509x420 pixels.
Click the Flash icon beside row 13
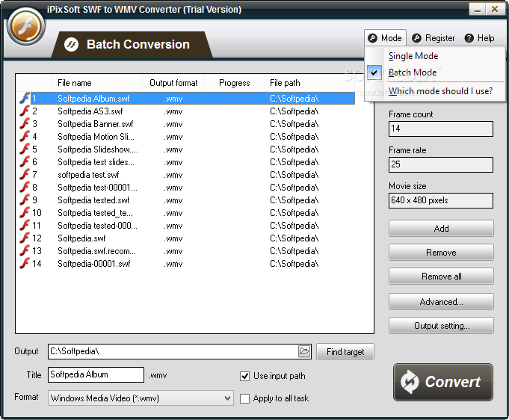pyautogui.click(x=25, y=250)
